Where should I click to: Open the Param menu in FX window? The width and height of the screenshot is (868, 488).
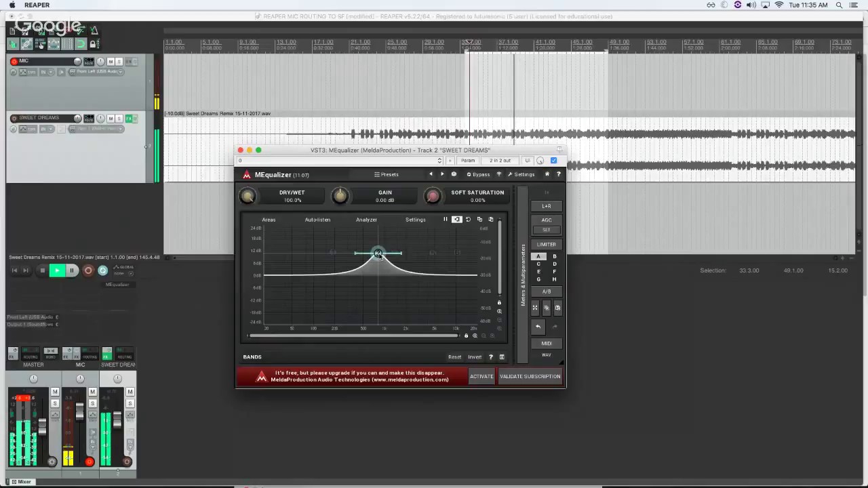pos(468,161)
